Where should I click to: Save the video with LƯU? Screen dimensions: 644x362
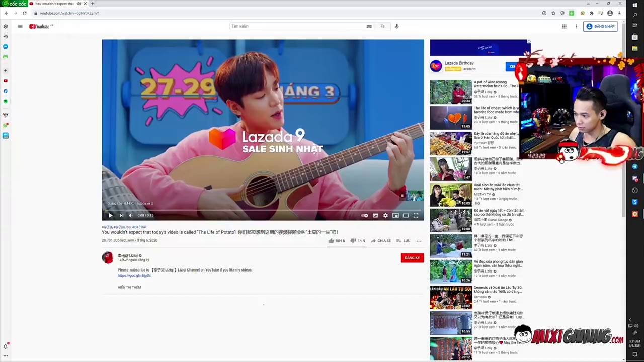click(404, 241)
